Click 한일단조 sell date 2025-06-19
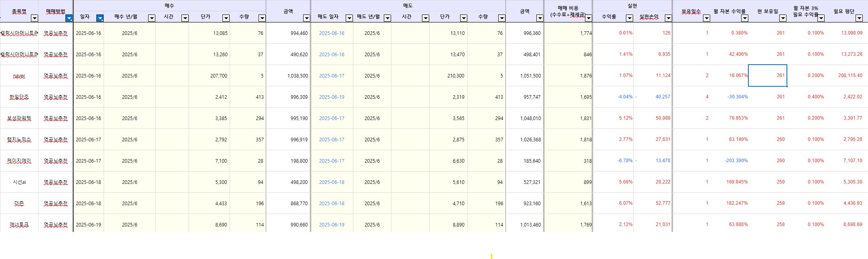The height and width of the screenshot is (259, 868). (332, 97)
